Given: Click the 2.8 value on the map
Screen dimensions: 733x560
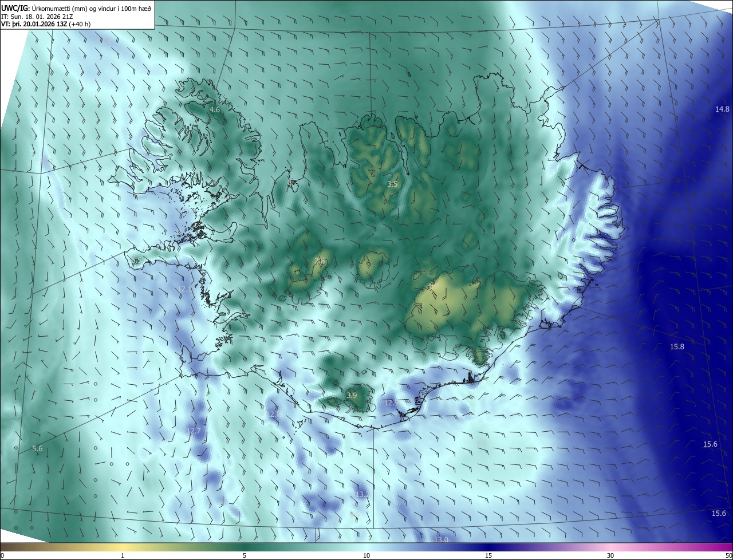Looking at the screenshot, I should click(x=320, y=261).
